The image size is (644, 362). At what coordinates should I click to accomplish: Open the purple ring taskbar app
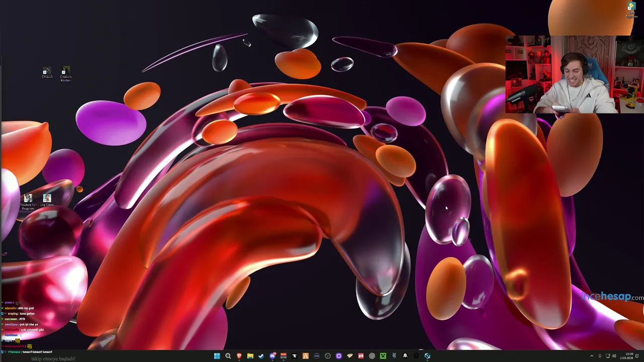pyautogui.click(x=339, y=356)
